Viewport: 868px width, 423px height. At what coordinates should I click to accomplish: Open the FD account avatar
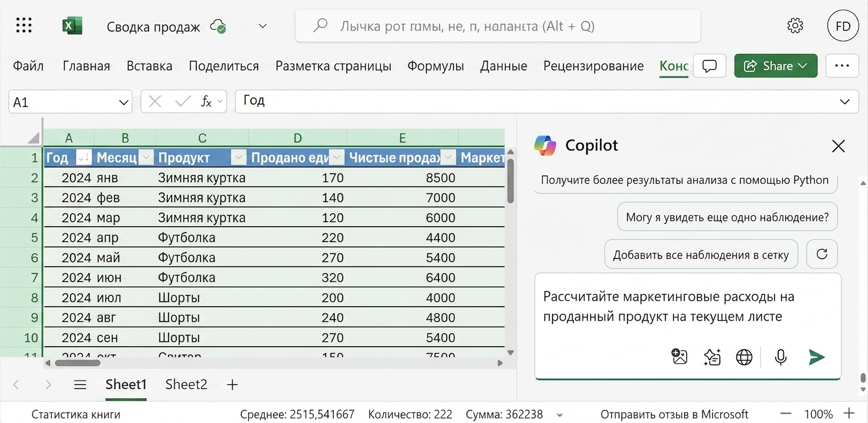tap(843, 26)
